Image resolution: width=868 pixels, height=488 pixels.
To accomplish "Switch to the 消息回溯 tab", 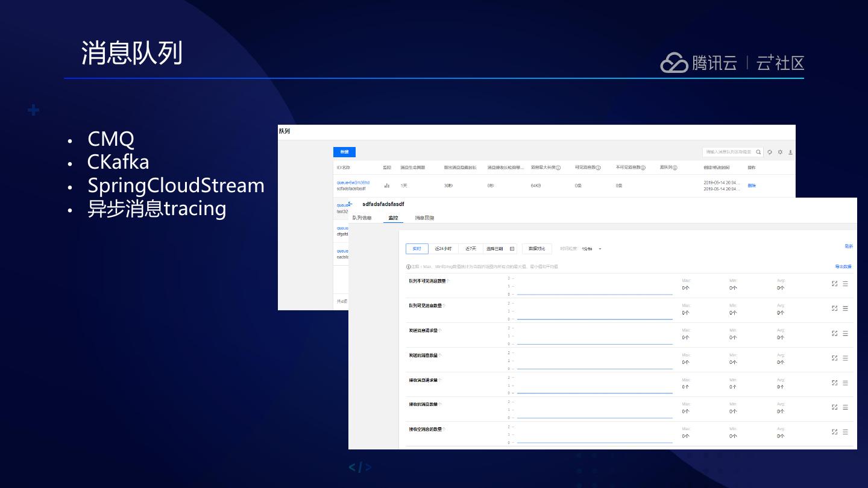I will coord(424,217).
